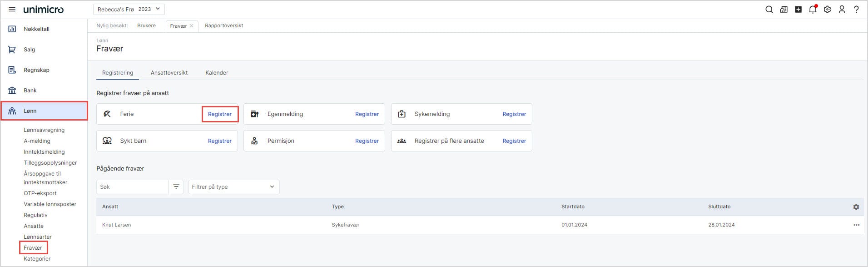The height and width of the screenshot is (267, 868).
Task: Click Registrer for Sykt barn
Action: (x=219, y=141)
